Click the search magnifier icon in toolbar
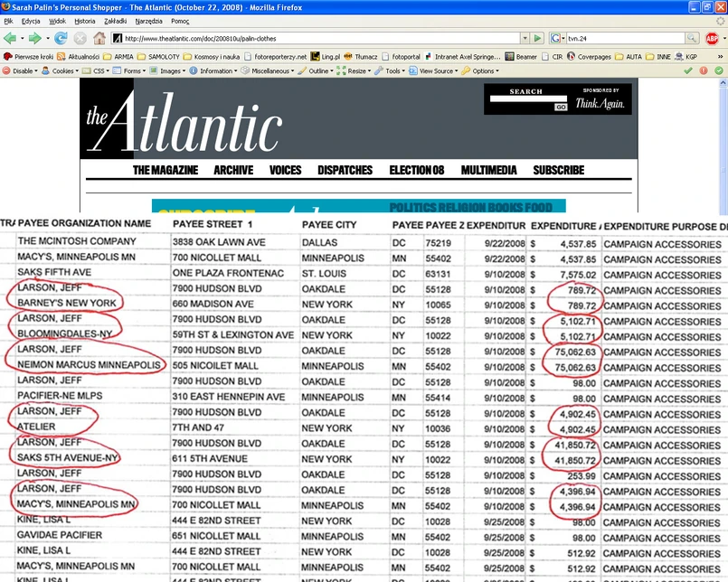The height and width of the screenshot is (582, 728). [x=691, y=38]
